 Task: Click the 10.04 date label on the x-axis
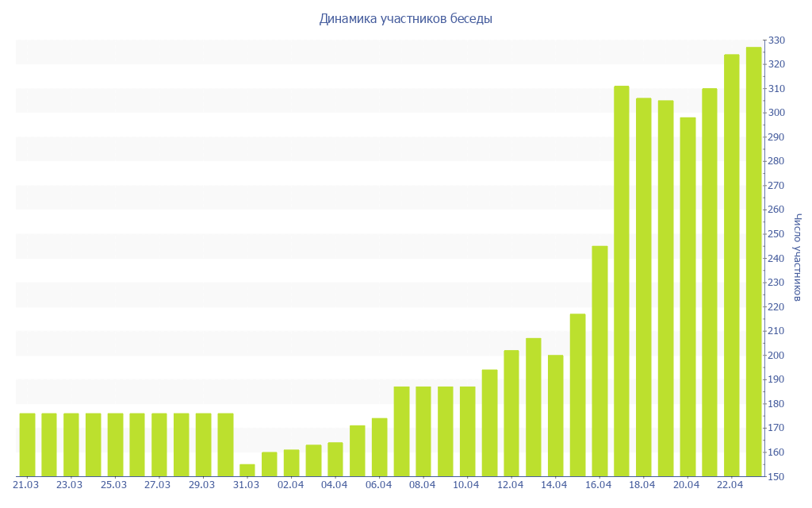tap(466, 485)
